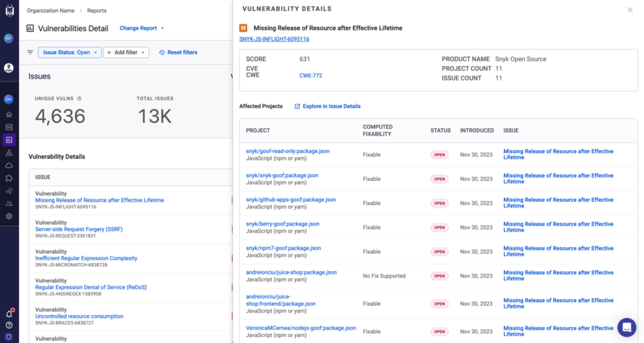Screen dimensions: 644x343
Task: Click the COMPUTED FIXABILITY column header
Action: tap(377, 130)
